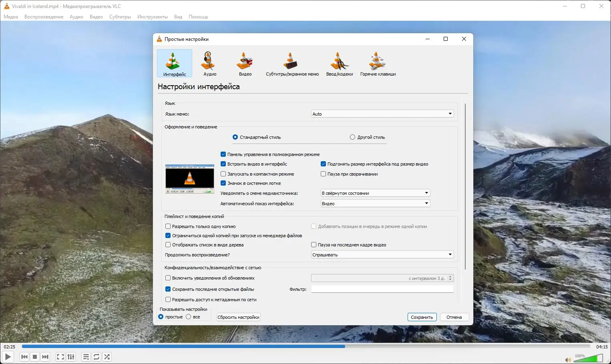Viewport: 611px width, 364px height.
Task: Show the playlist via toolbar icon
Action: coord(86,357)
